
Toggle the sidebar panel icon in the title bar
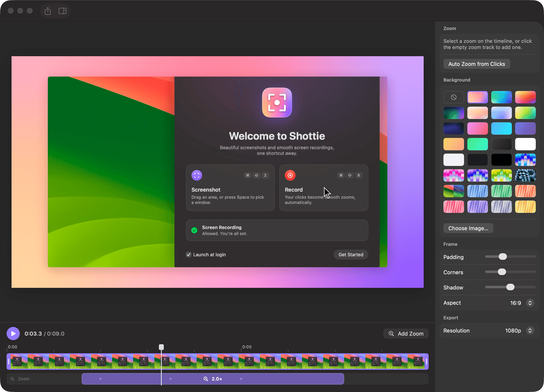coord(63,11)
